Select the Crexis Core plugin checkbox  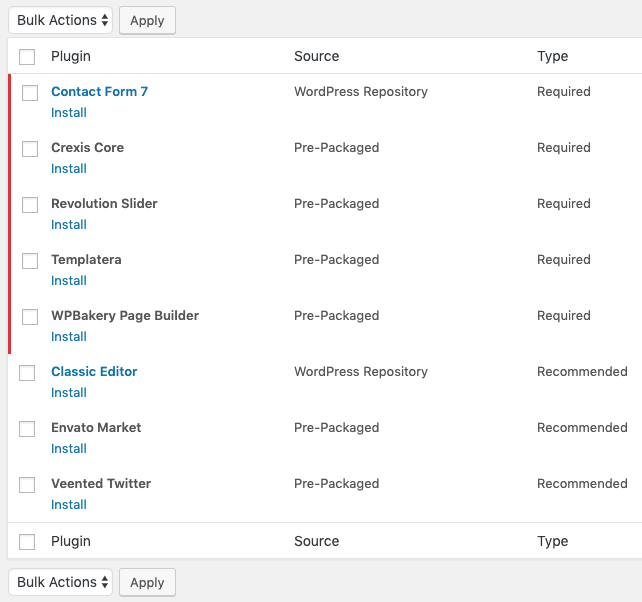coord(30,149)
